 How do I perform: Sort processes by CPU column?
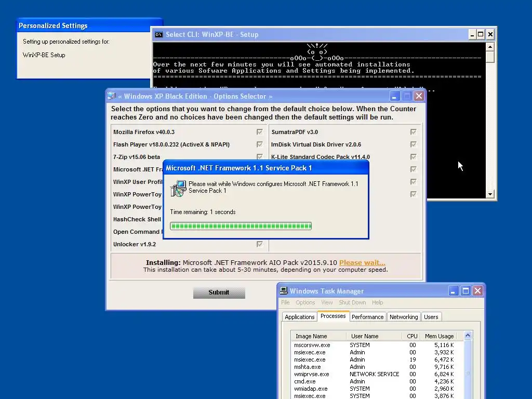pos(411,336)
